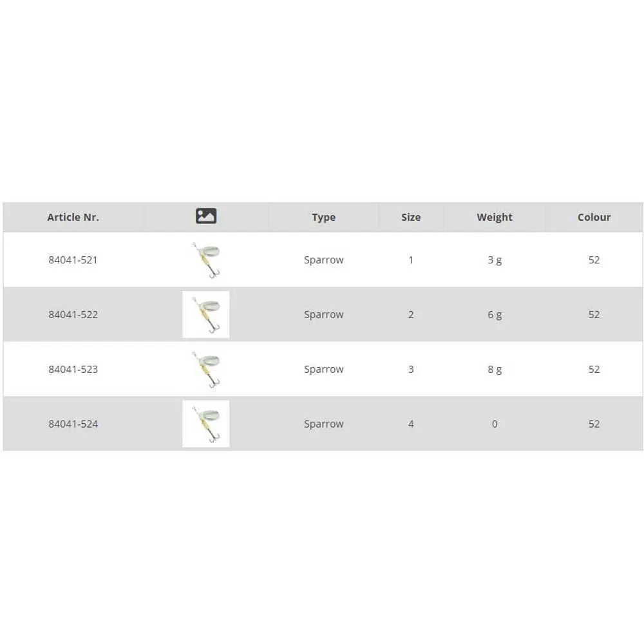Click Sparrow type in the 84041-521 row
The width and height of the screenshot is (644, 644).
click(323, 260)
